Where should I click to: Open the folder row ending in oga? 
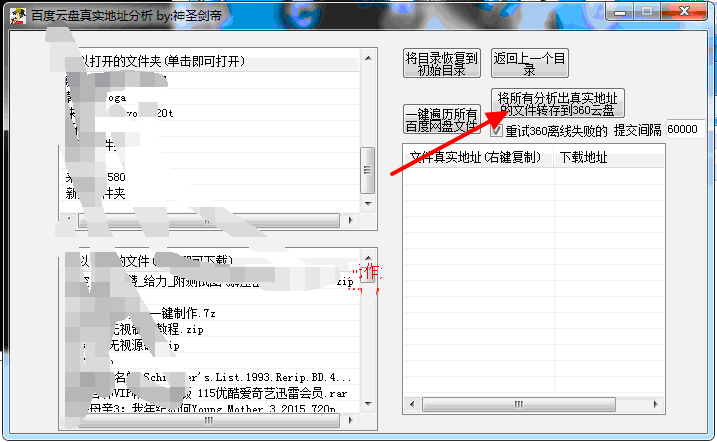coord(209,97)
